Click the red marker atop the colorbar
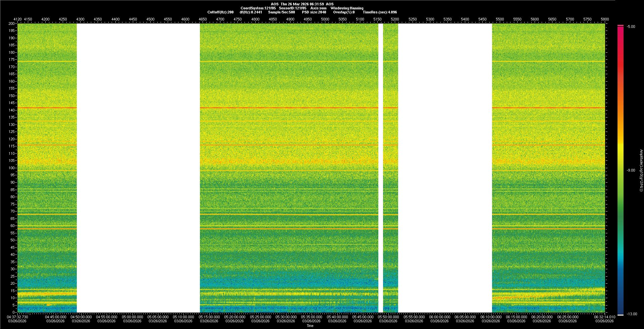 [x=621, y=26]
